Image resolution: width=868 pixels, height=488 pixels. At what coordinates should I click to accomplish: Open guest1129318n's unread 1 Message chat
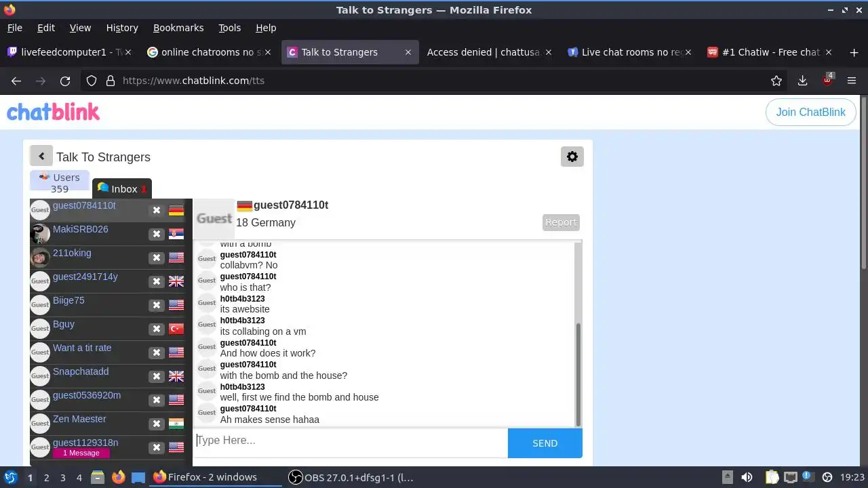coord(81,453)
